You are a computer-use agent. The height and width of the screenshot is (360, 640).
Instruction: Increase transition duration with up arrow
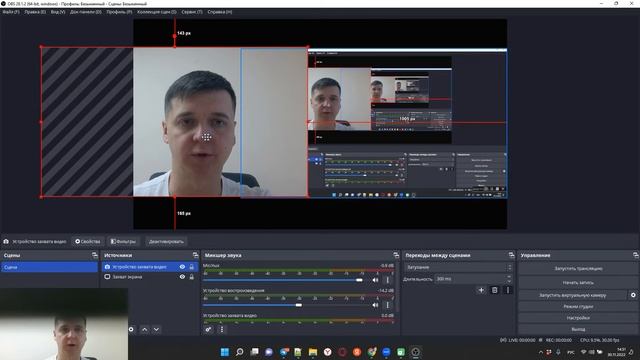tap(509, 277)
